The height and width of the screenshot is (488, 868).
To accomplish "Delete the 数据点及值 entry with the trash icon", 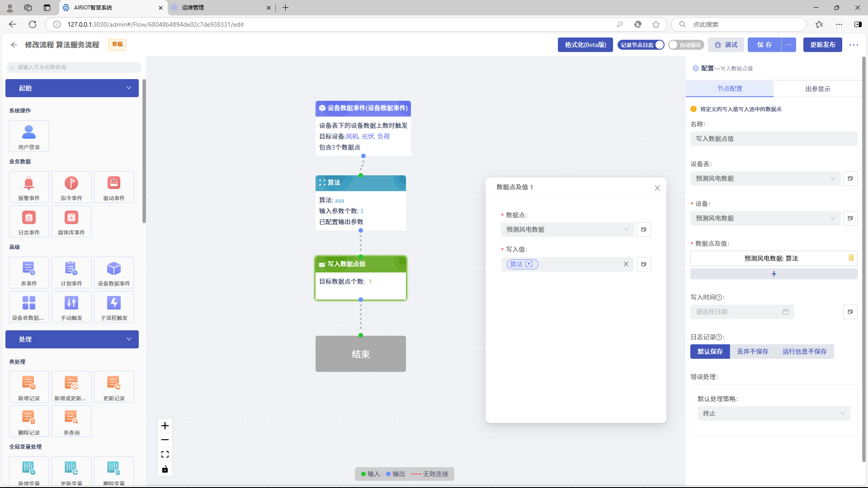I will (851, 258).
